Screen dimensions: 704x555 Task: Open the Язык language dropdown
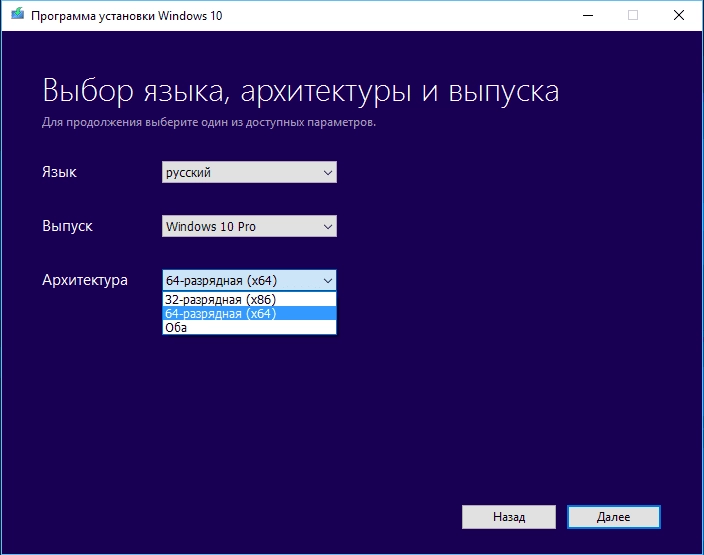[249, 172]
